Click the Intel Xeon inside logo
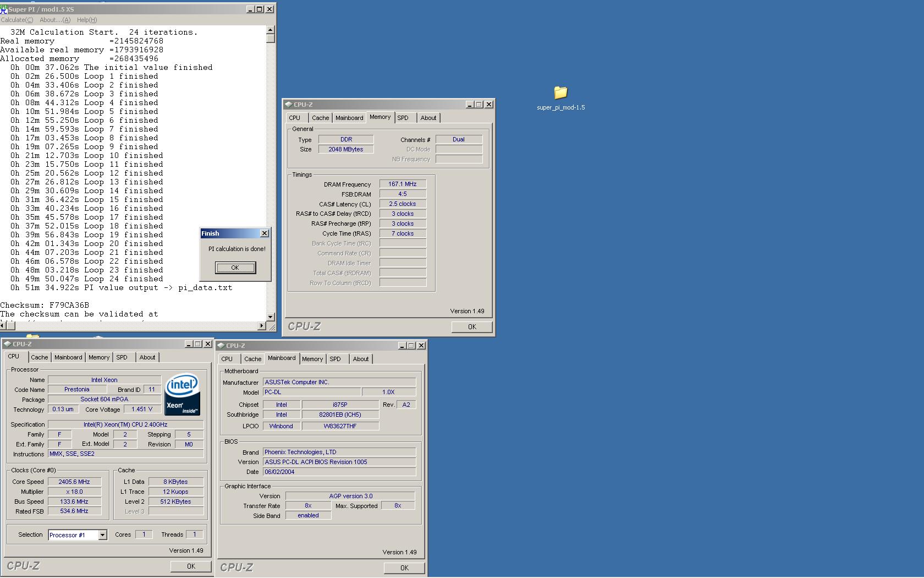This screenshot has height=578, width=924. click(182, 395)
